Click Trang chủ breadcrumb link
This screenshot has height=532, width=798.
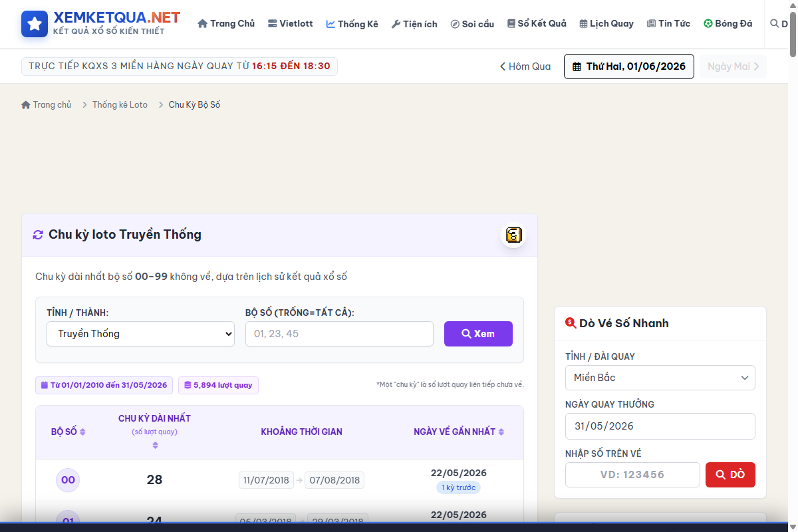[x=47, y=104]
